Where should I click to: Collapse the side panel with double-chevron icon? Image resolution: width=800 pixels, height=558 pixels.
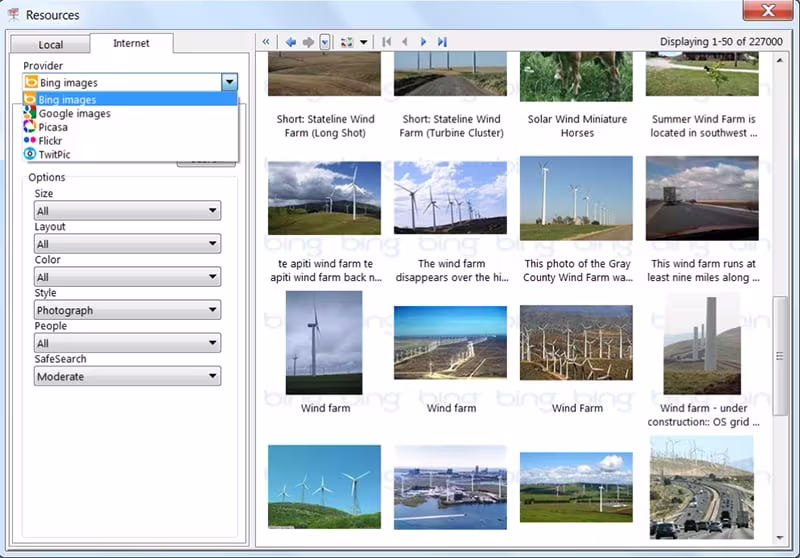pos(266,42)
